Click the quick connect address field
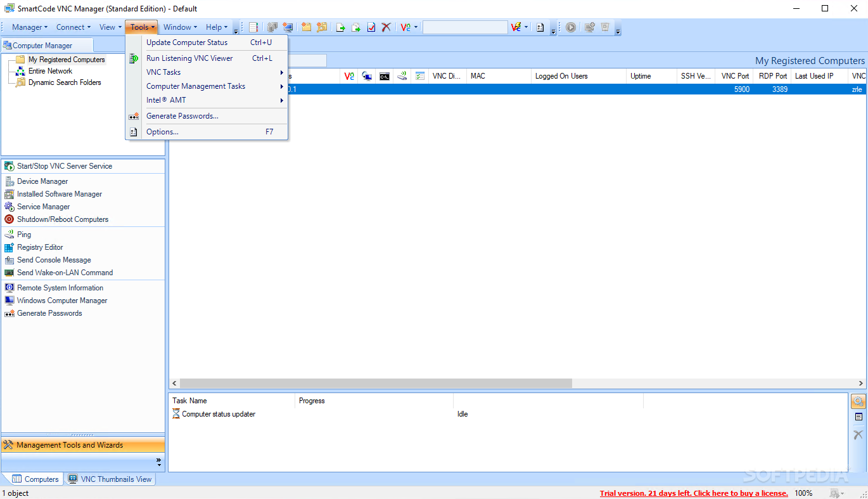The image size is (868, 499). 465,27
